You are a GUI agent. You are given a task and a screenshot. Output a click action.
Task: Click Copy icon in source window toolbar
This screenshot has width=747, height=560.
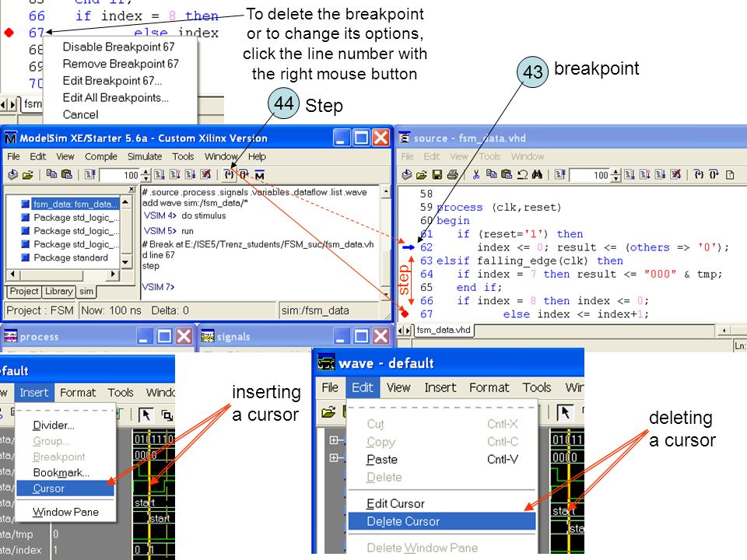(491, 174)
